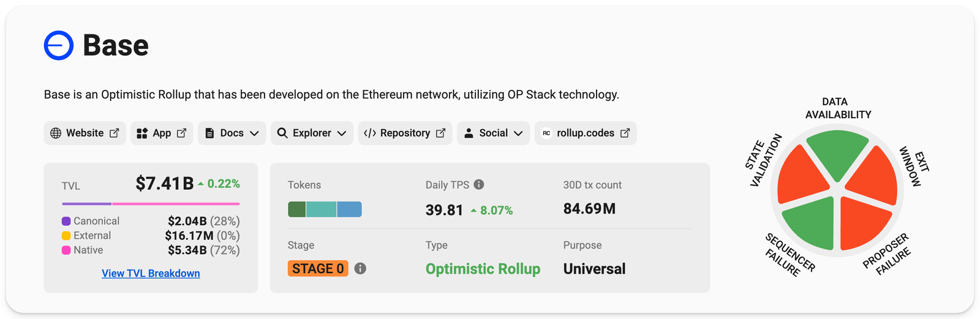Click the blue token bar segment
Viewport: 980px width, 319px height.
coord(349,209)
